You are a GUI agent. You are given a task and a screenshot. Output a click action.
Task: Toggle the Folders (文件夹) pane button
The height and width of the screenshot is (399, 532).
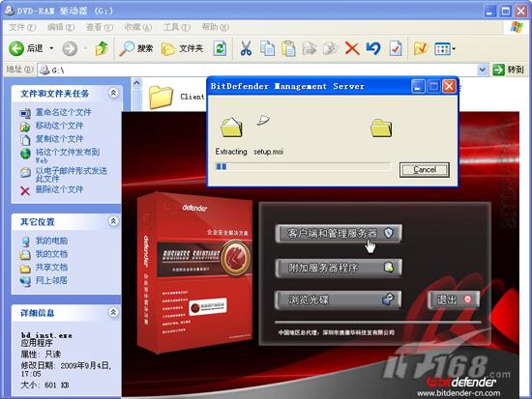pos(182,49)
